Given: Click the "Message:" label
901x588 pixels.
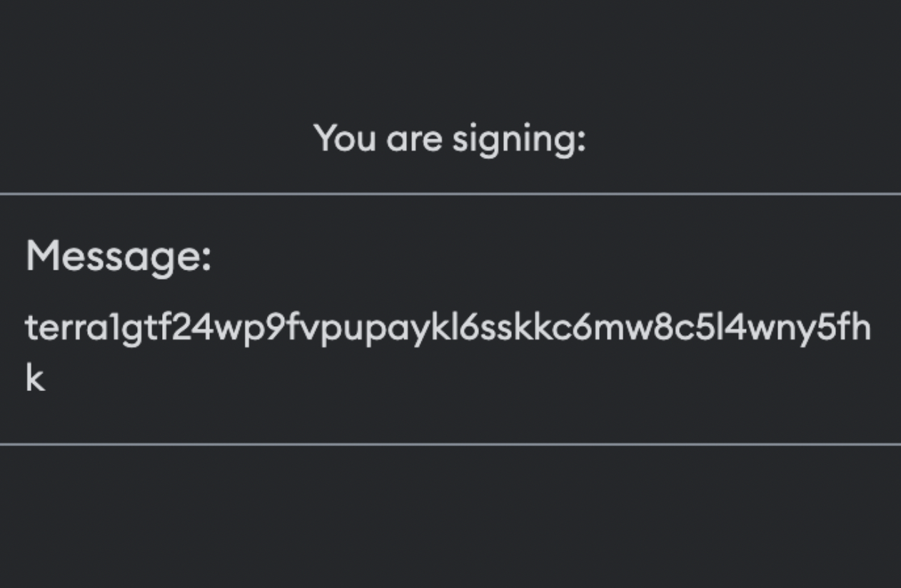Looking at the screenshot, I should [x=119, y=257].
